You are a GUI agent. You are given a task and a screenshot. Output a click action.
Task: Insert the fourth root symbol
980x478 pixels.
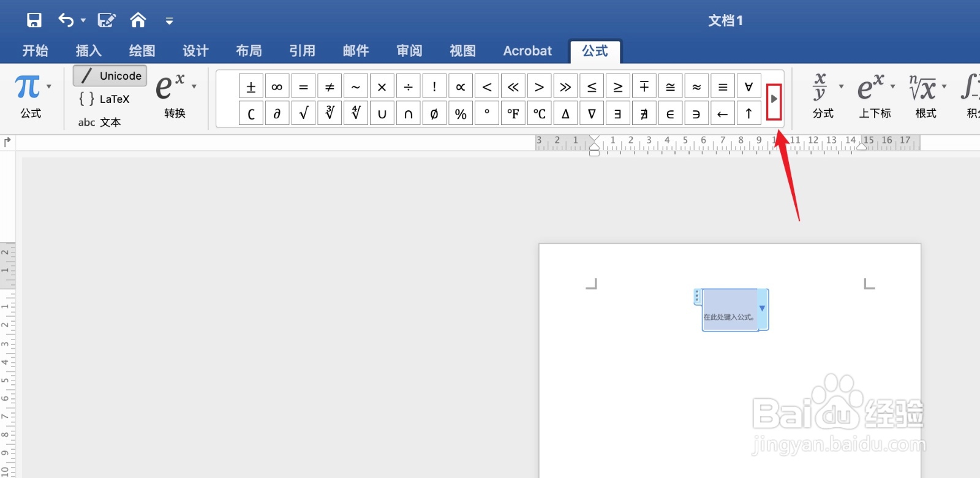click(x=356, y=113)
